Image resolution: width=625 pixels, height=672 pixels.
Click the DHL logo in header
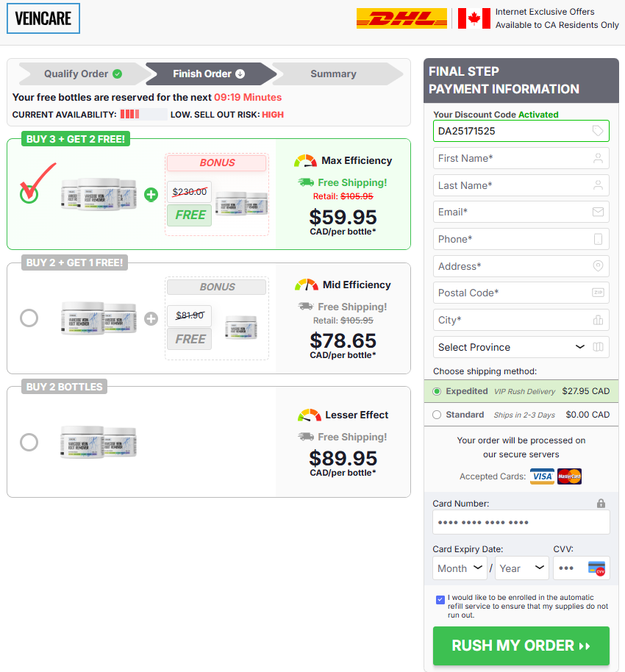[401, 18]
